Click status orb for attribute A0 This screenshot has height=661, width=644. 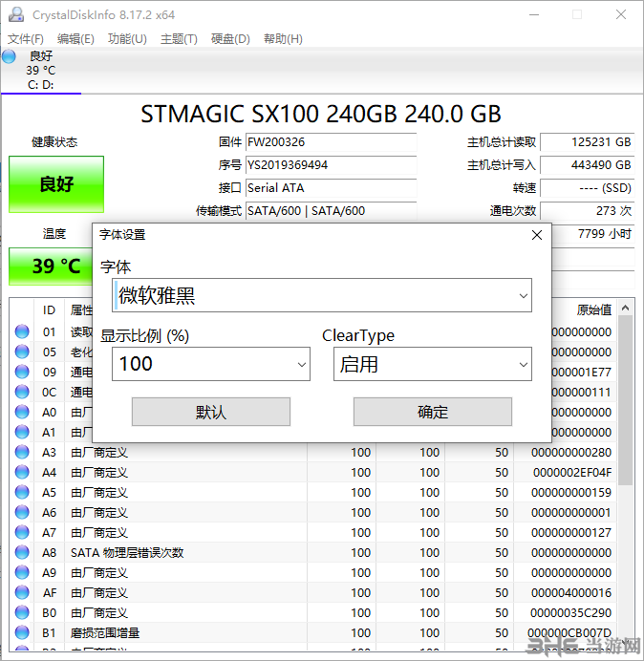point(22,412)
